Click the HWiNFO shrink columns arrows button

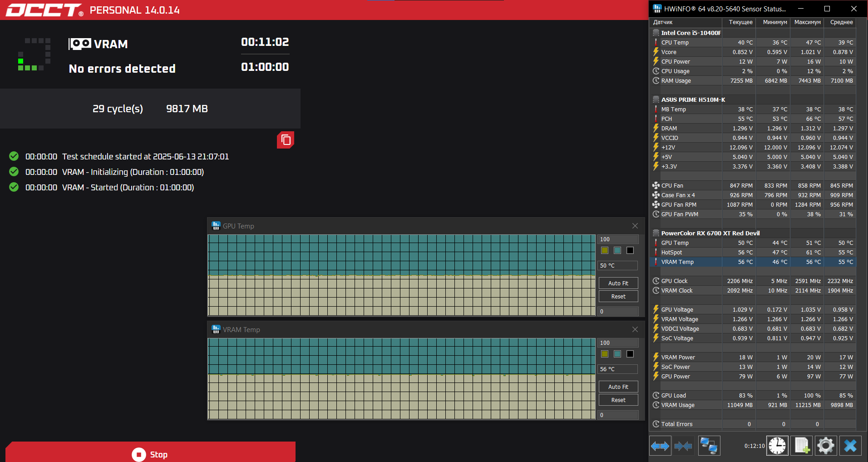(x=683, y=446)
